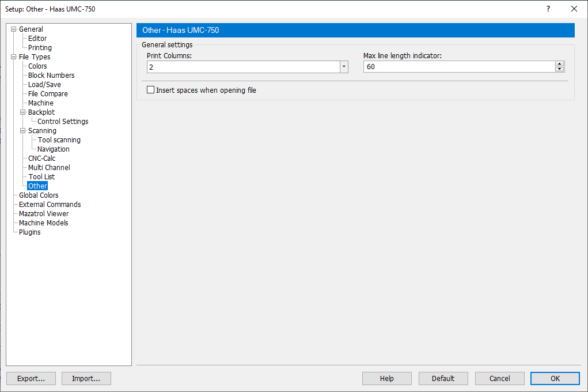Screen dimensions: 588x392
Task: Close the Setup dialog window
Action: [574, 9]
